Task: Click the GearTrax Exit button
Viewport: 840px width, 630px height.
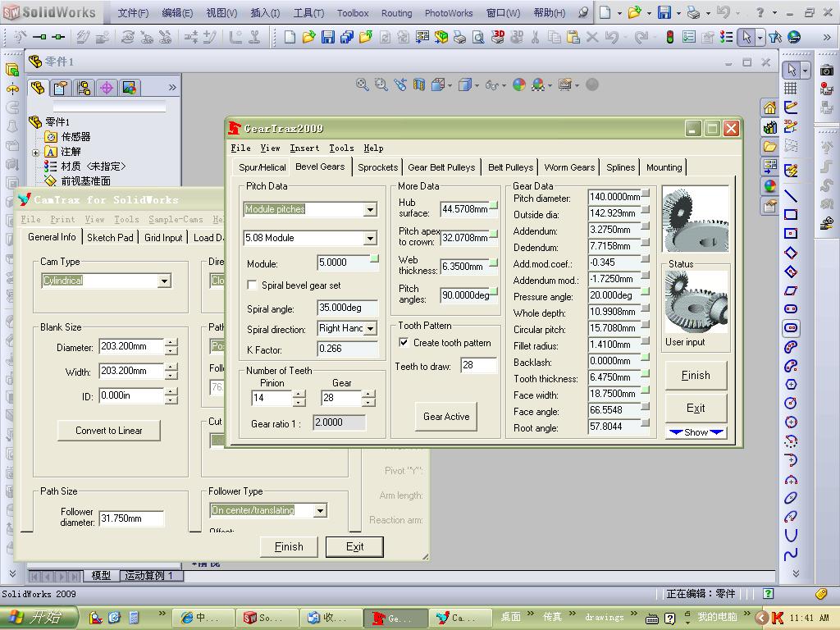Action: (696, 409)
